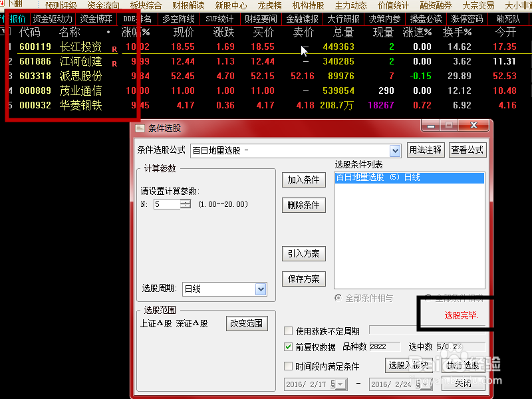This screenshot has height=399, width=532.
Task: Switch to the 资金博弈 tab
Action: 96,19
